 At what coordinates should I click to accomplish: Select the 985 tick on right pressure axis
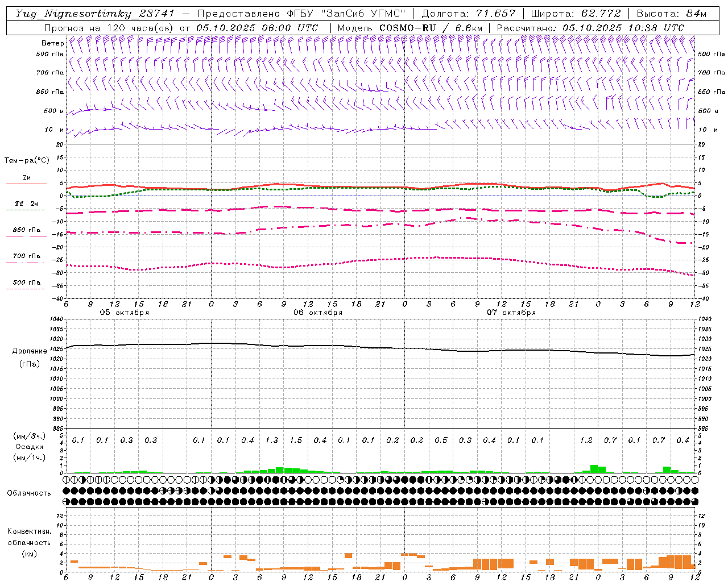(704, 429)
